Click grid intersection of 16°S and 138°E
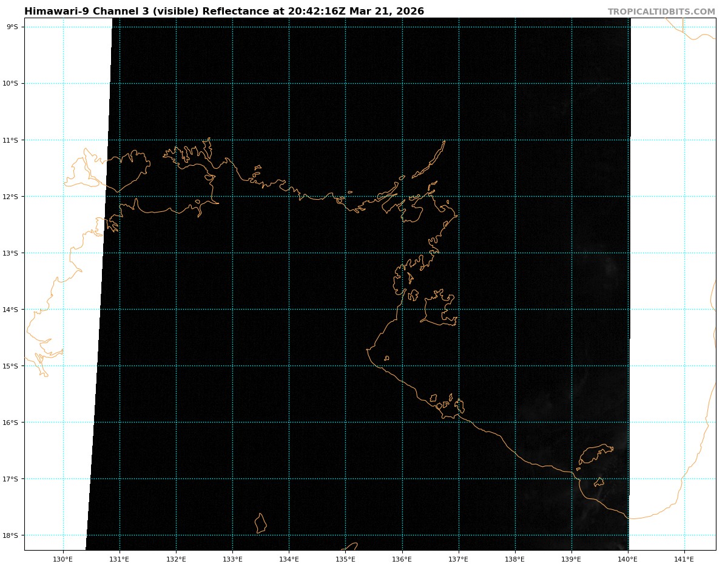Screen dimensions: 728x564 click(515, 423)
